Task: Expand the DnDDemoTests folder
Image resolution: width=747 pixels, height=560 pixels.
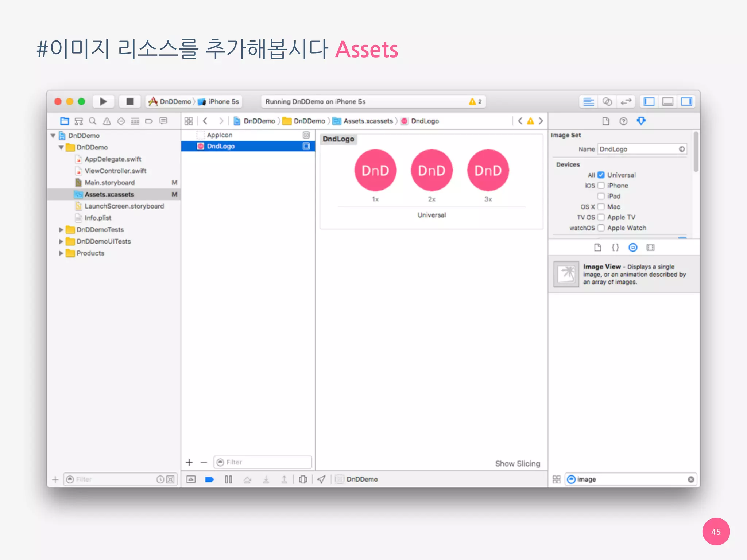Action: (x=61, y=230)
